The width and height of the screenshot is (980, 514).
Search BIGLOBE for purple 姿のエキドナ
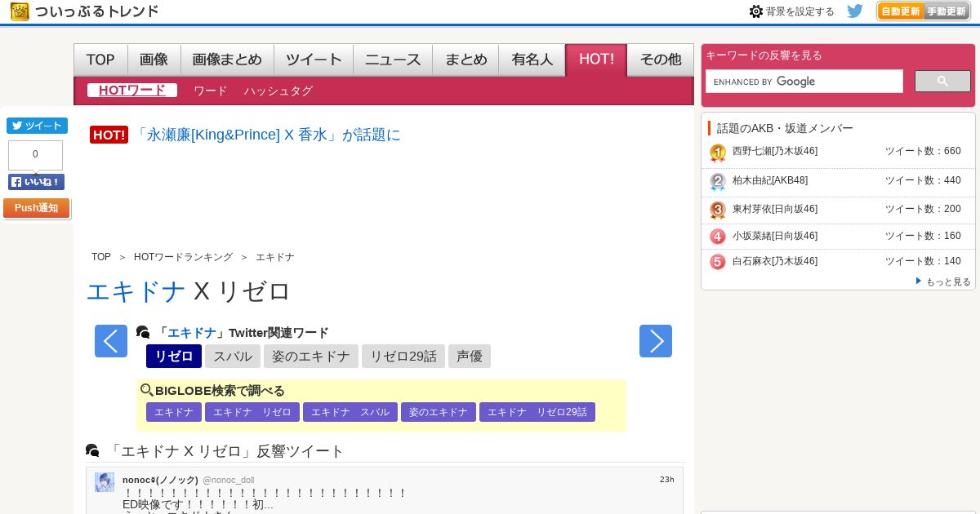pyautogui.click(x=439, y=412)
